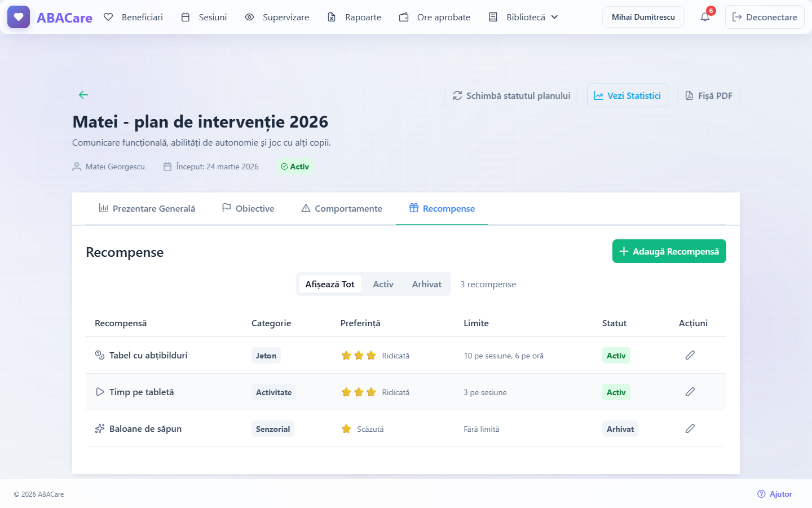Click the '3 pe sesiune' limit text

click(485, 392)
